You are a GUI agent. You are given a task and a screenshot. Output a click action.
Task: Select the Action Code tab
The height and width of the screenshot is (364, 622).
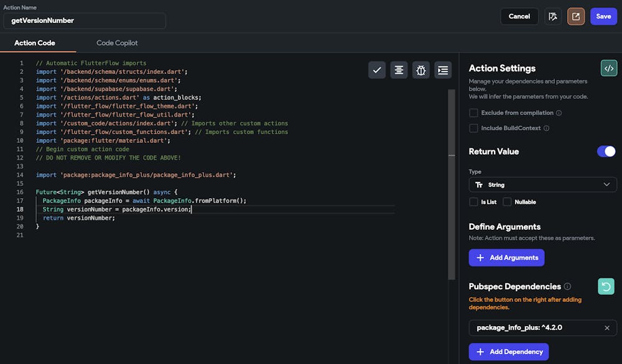click(35, 43)
